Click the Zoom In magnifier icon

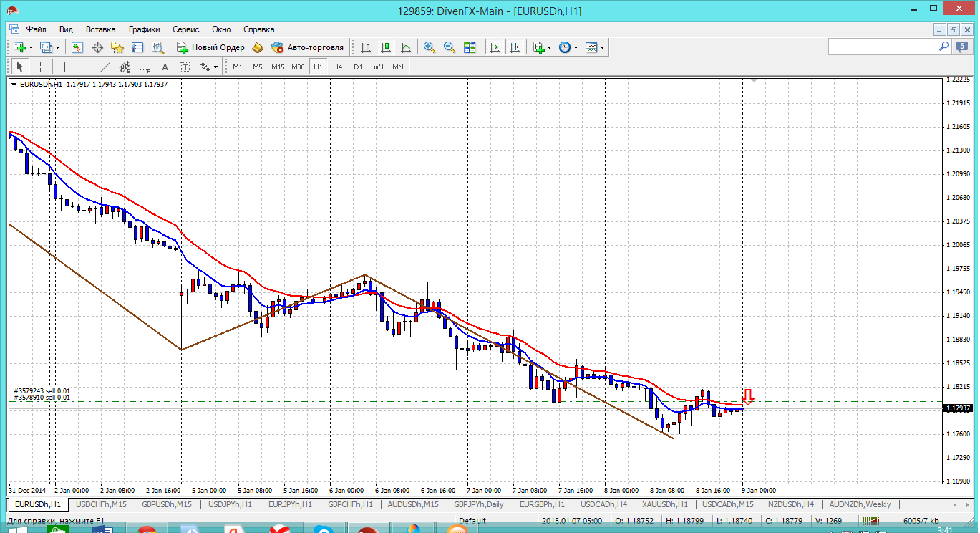430,47
